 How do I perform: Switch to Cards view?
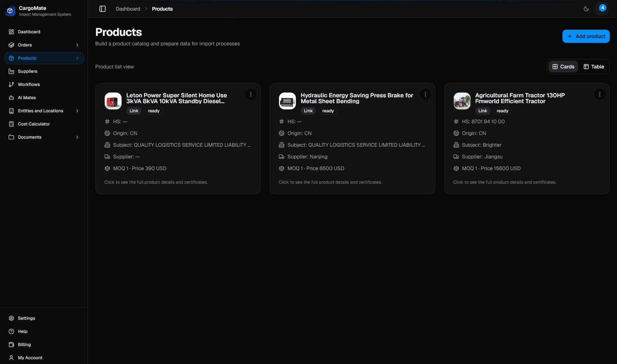coord(563,67)
